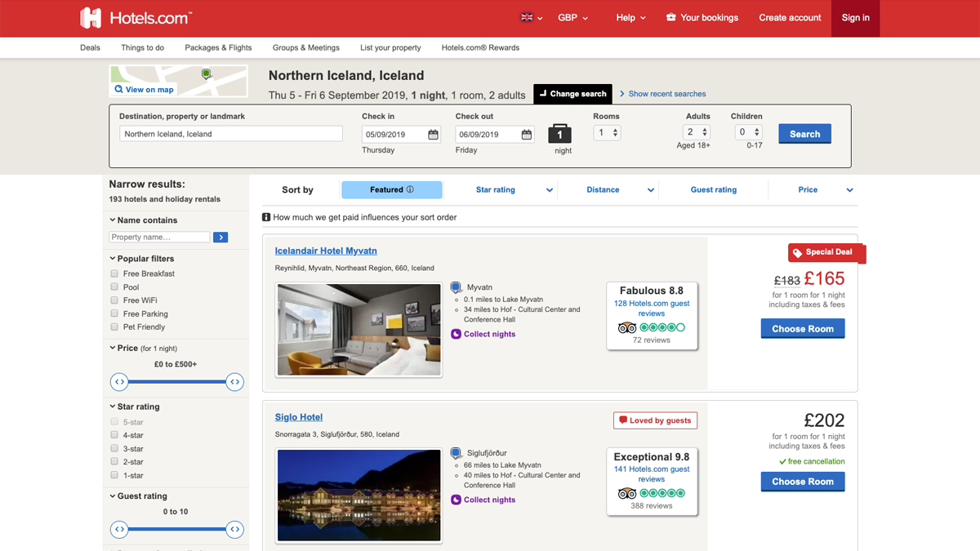The height and width of the screenshot is (551, 980).
Task: Check the Pet Friendly filter
Action: click(114, 327)
